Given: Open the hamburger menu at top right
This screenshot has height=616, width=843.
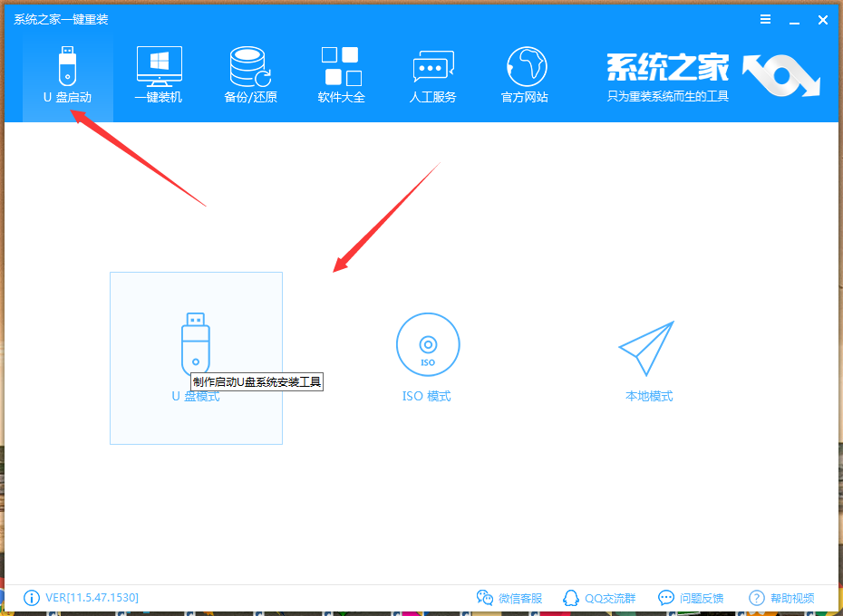Looking at the screenshot, I should 764,18.
